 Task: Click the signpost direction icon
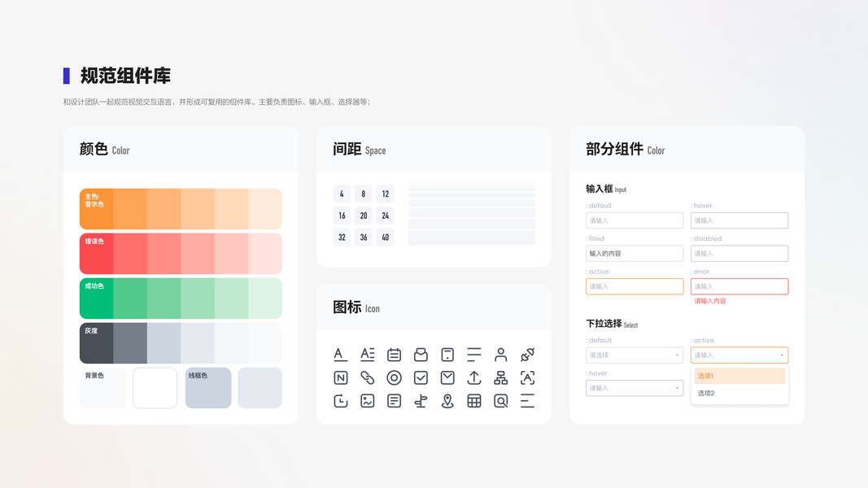(421, 401)
